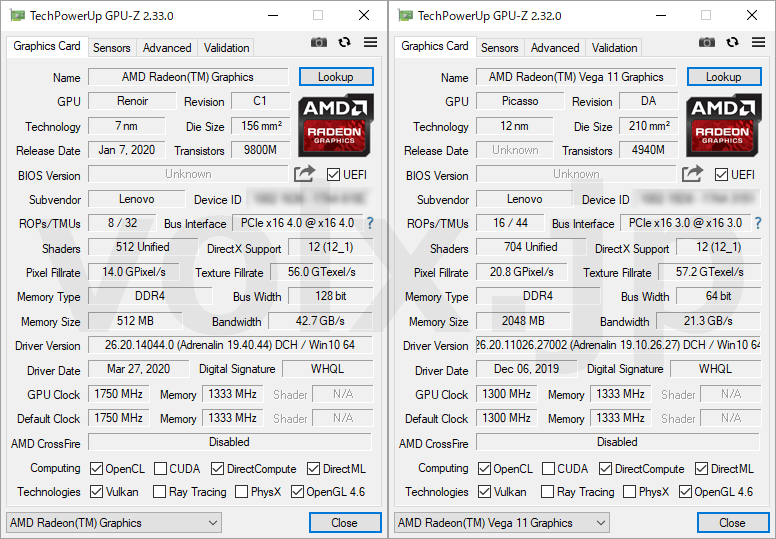This screenshot has width=776, height=539.
Task: Toggle OpenGL 4.6 checkbox in GPU-Z 2.32.0
Action: pyautogui.click(x=685, y=491)
